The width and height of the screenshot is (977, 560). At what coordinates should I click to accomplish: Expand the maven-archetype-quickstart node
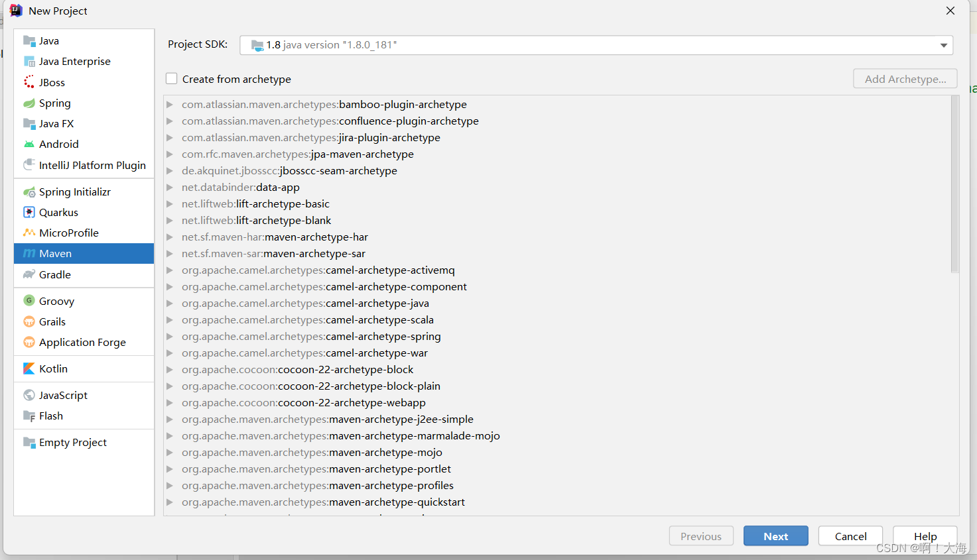tap(170, 502)
